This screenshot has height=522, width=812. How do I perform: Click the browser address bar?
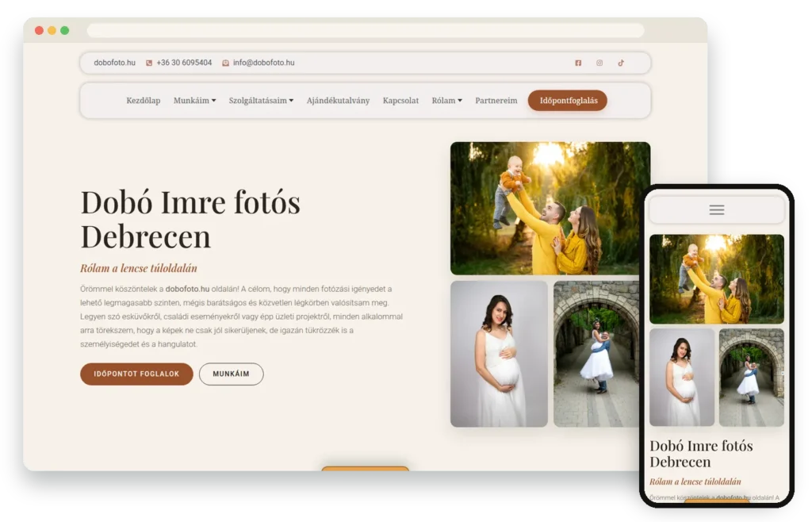tap(366, 31)
